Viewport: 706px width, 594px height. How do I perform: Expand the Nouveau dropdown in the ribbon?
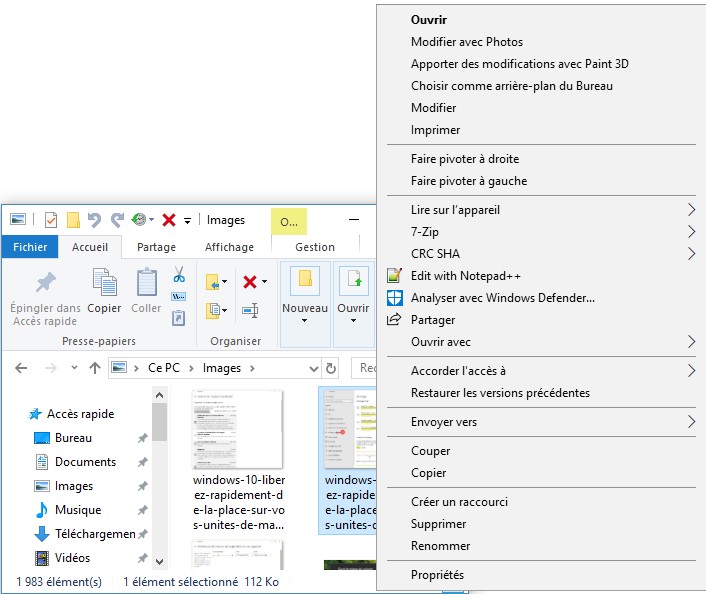click(x=305, y=321)
